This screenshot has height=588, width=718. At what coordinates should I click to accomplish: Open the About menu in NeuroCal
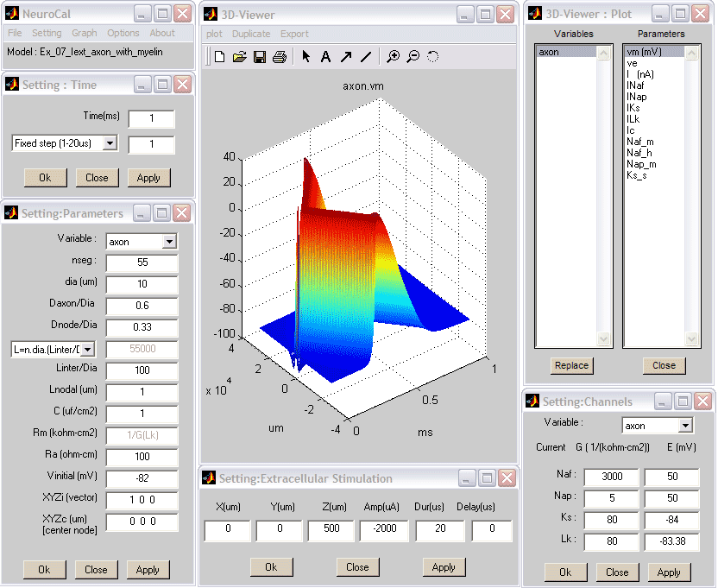pos(162,33)
